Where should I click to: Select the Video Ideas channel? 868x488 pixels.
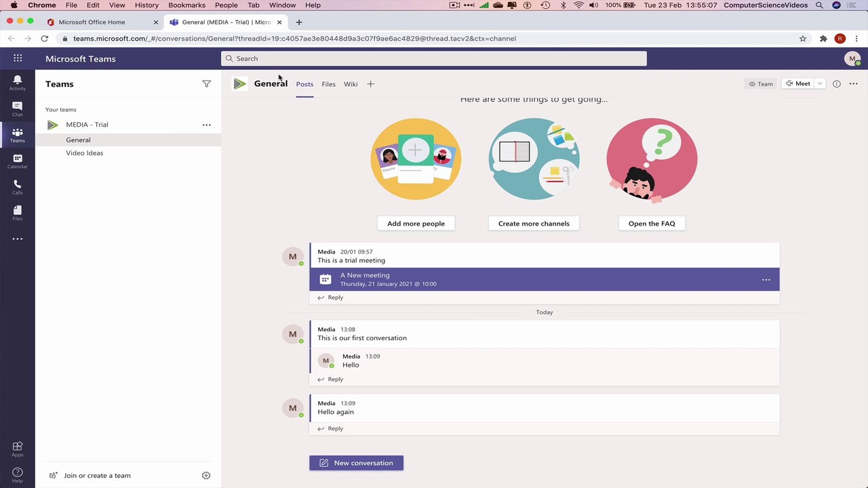(128, 153)
